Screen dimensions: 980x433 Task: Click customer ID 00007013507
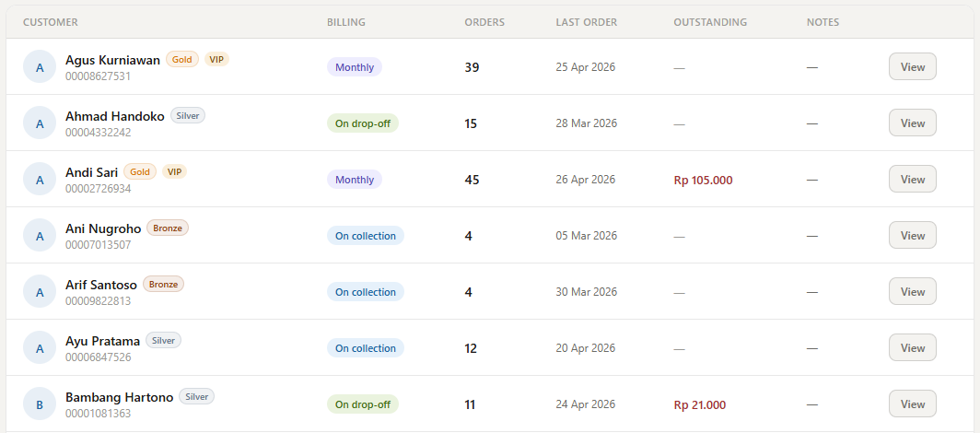[x=99, y=245]
